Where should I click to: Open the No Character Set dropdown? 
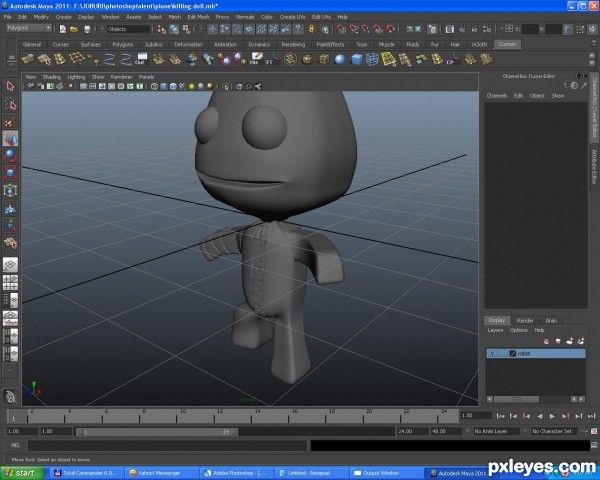click(554, 431)
